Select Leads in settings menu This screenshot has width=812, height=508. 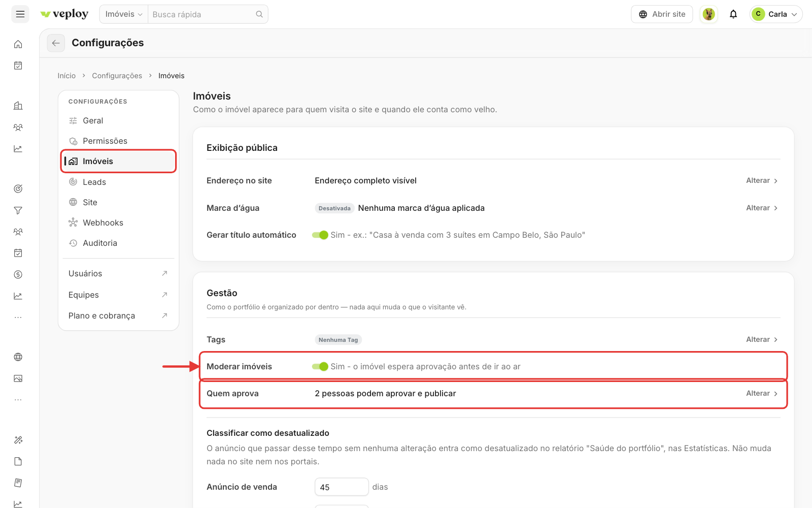point(118,182)
